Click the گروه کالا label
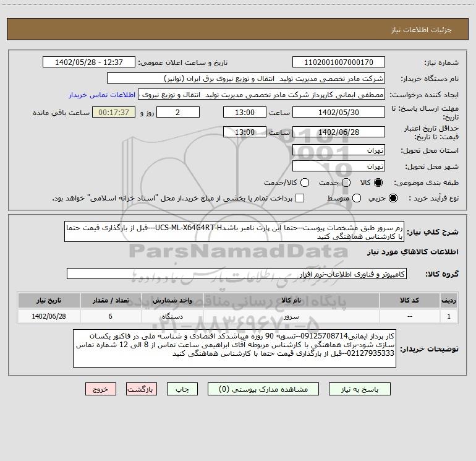This screenshot has width=476, height=461. pos(442,274)
